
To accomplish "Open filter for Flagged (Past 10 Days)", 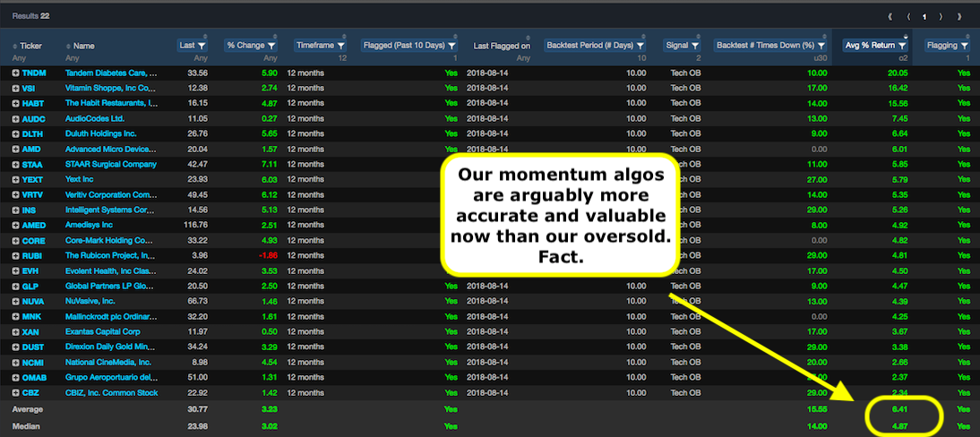I will [x=452, y=46].
